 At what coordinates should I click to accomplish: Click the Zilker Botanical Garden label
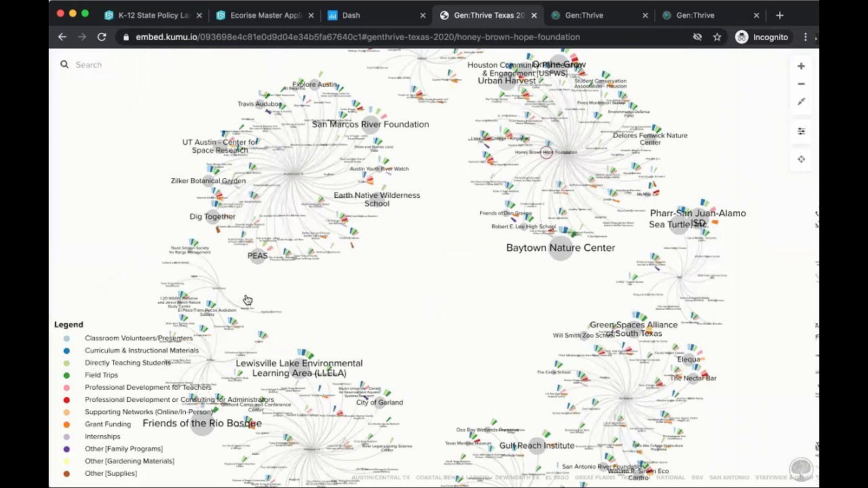point(208,181)
